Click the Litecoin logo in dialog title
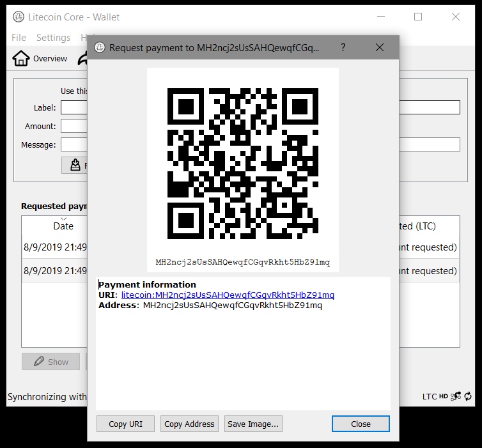The height and width of the screenshot is (448, 482). click(x=100, y=48)
